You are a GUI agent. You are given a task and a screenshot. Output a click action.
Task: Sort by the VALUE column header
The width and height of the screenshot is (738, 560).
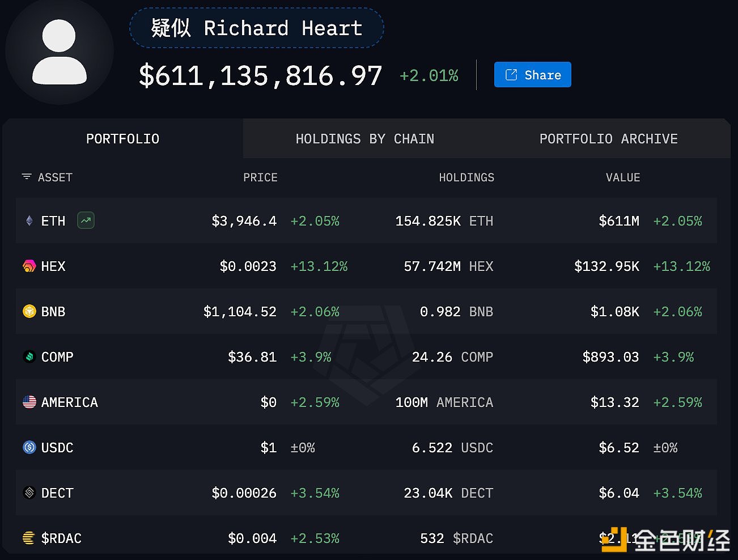(622, 177)
